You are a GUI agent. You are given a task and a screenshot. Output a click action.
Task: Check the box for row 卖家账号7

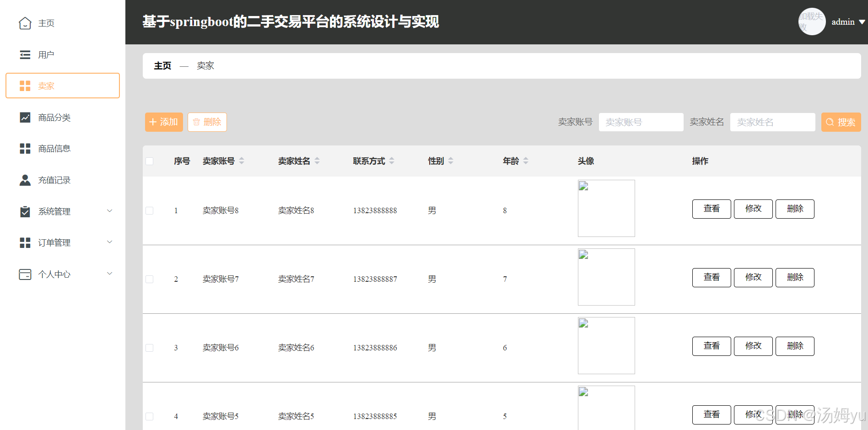click(150, 279)
